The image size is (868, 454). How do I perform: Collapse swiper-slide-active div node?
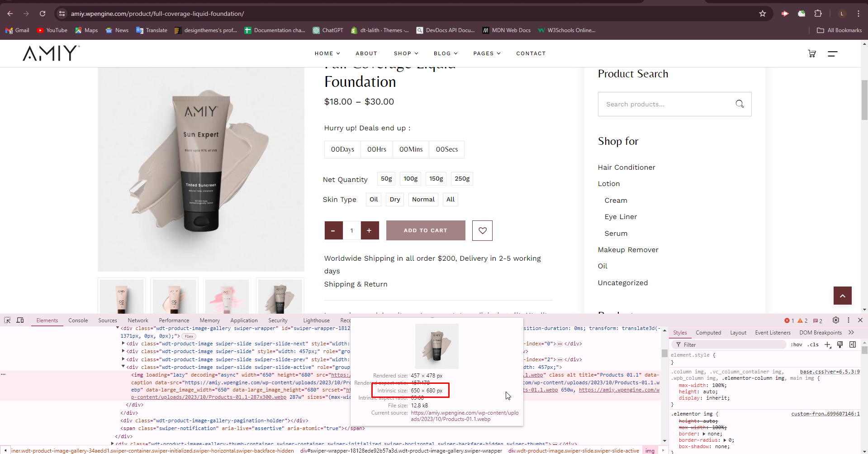click(x=123, y=367)
